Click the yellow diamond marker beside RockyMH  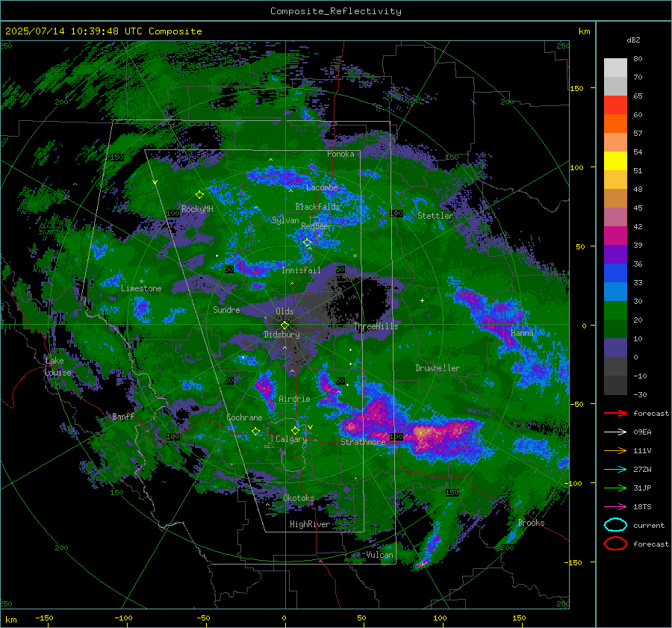[x=199, y=195]
